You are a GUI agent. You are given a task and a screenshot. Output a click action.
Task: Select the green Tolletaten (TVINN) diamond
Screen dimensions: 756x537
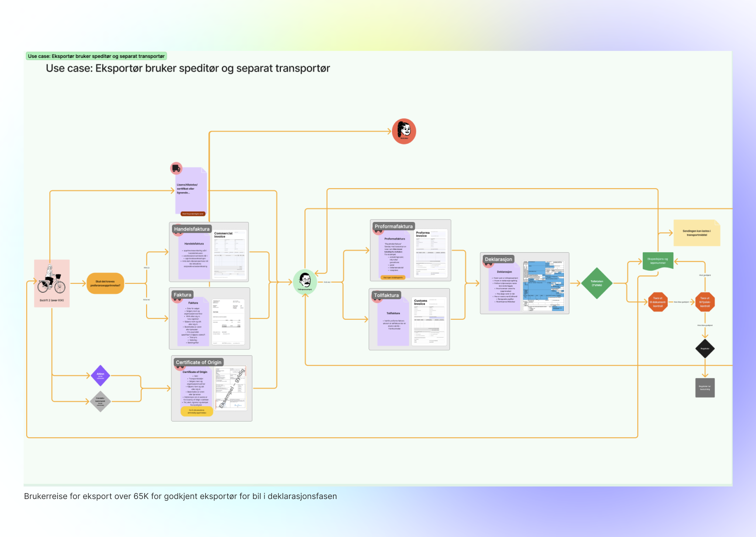(x=597, y=283)
